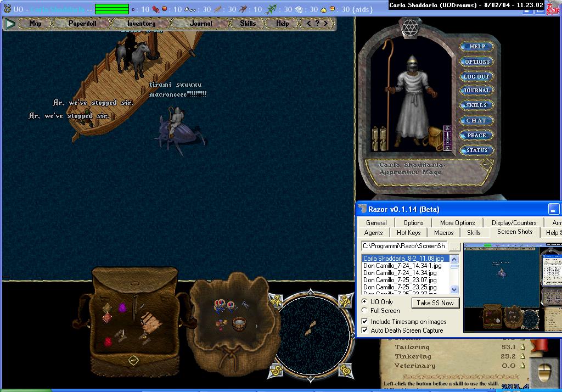Click the mouse icon on the skills scroll
The height and width of the screenshot is (392, 562).
546,373
